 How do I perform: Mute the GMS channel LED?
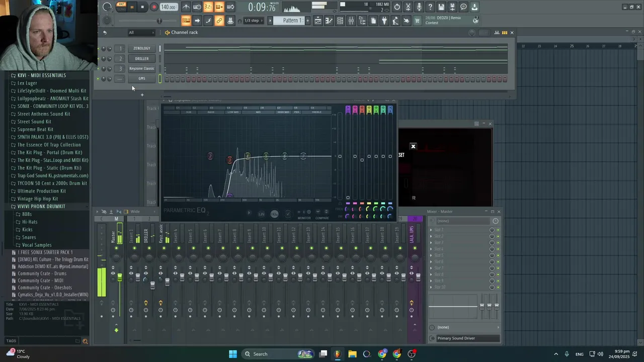(x=98, y=79)
